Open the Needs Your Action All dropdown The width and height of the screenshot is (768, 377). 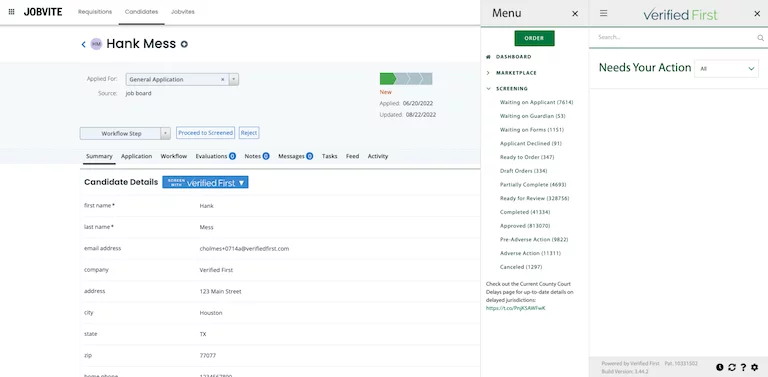[726, 69]
